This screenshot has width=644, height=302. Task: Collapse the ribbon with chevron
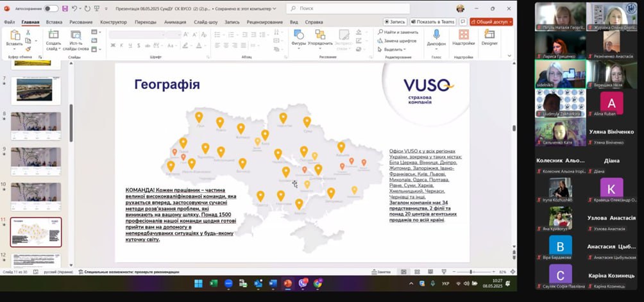(x=510, y=56)
